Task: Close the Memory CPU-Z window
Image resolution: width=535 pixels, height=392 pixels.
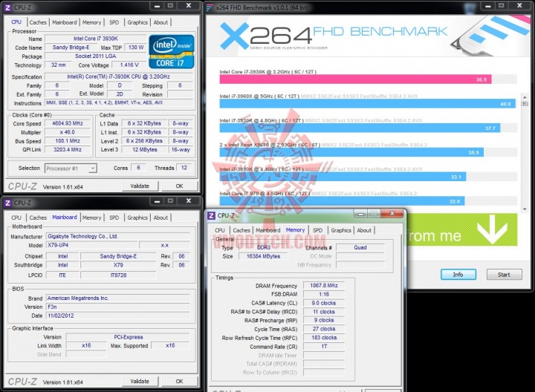Action: coord(392,214)
